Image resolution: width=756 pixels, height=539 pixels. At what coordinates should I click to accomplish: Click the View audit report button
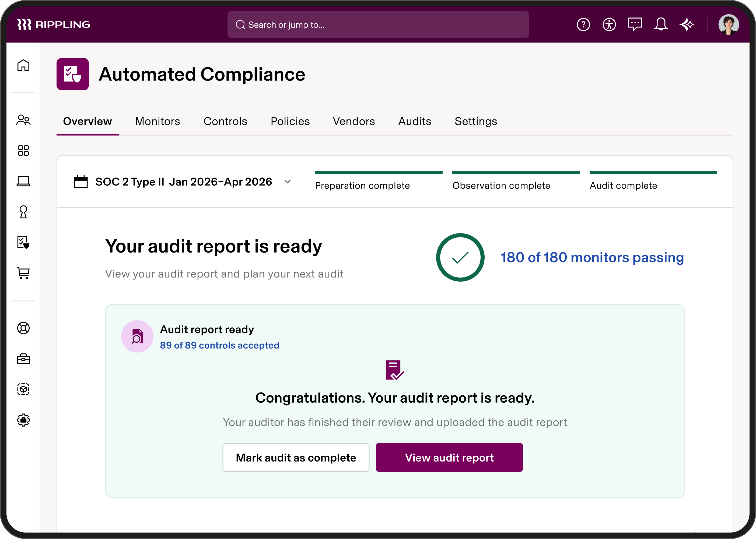click(x=449, y=457)
